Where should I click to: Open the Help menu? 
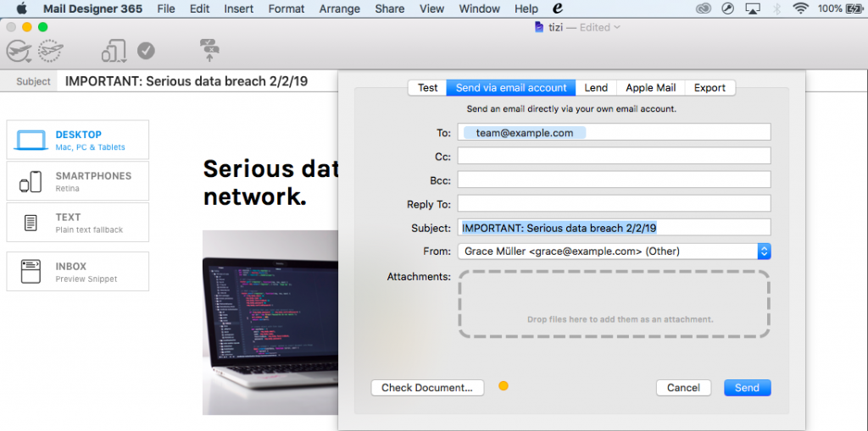pos(526,8)
